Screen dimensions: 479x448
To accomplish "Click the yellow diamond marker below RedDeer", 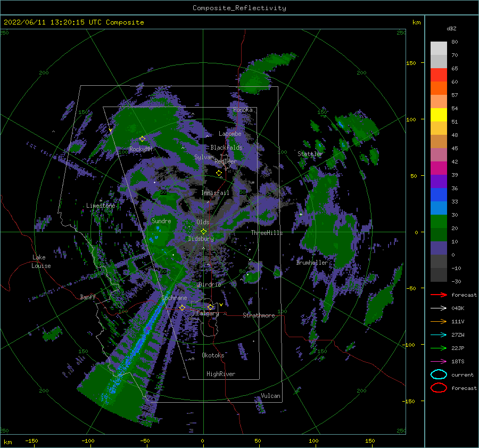I will [219, 173].
